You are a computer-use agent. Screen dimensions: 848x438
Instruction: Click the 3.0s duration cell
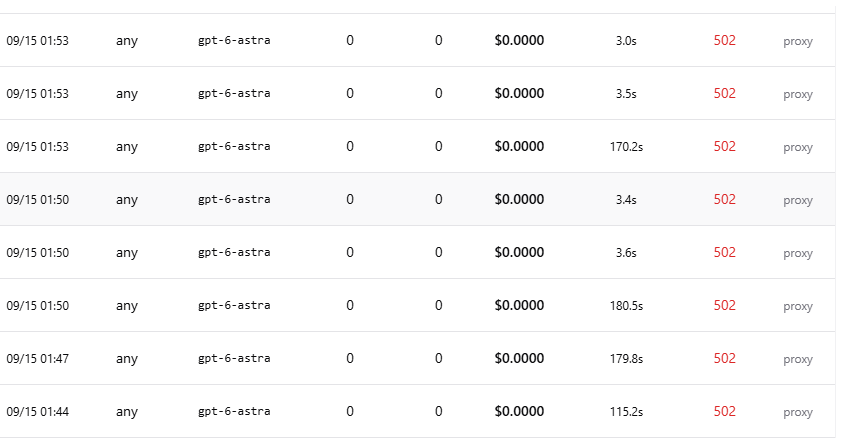click(x=626, y=41)
